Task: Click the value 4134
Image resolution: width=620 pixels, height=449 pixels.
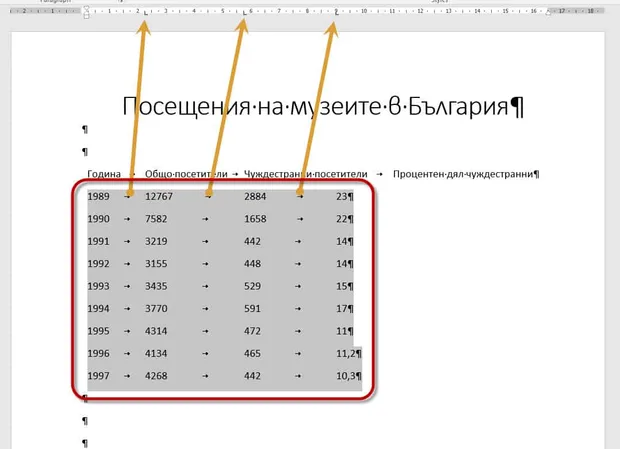Action: tap(156, 353)
